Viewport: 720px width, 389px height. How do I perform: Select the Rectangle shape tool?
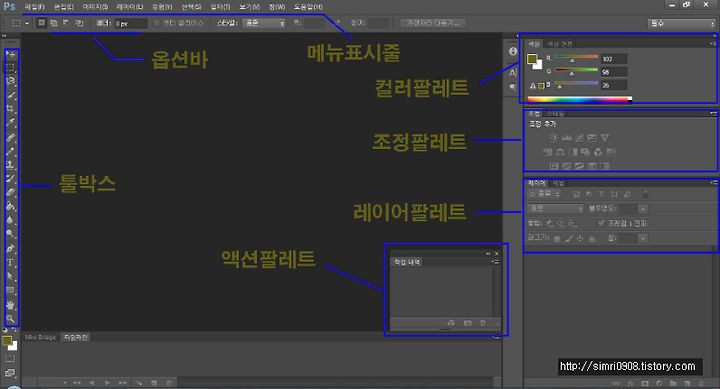point(11,290)
